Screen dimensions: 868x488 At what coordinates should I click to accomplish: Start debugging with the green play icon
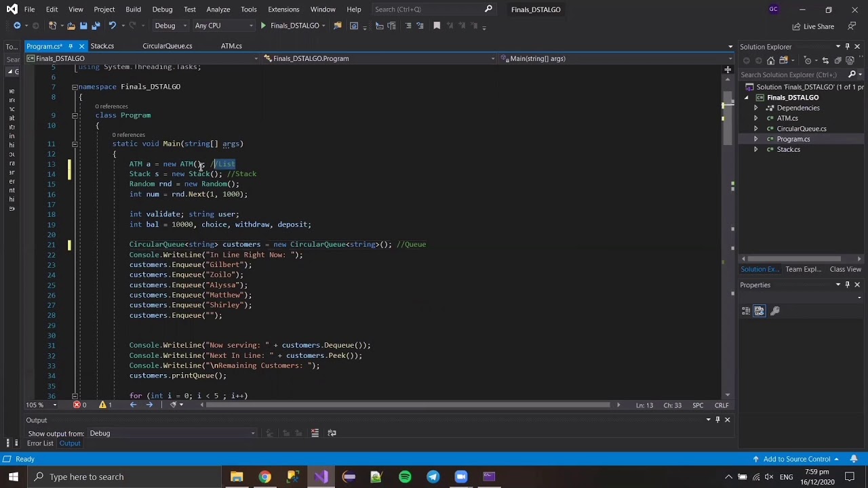coord(263,26)
